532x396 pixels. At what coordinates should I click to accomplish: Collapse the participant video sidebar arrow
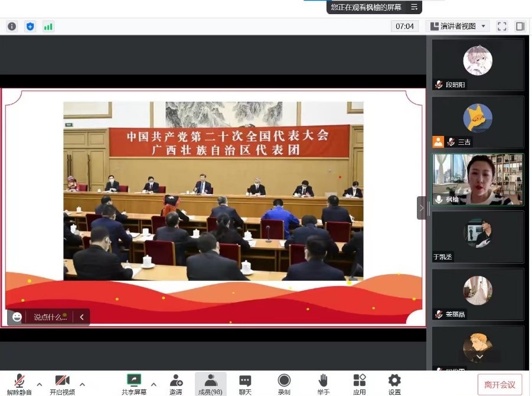point(422,208)
